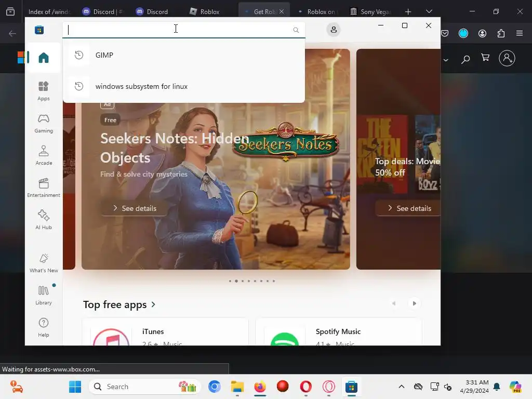Open the Windows Start menu
The image size is (532, 399).
coord(75,387)
